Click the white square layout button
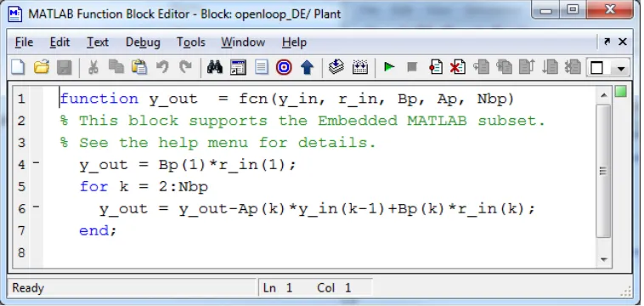 pos(597,67)
